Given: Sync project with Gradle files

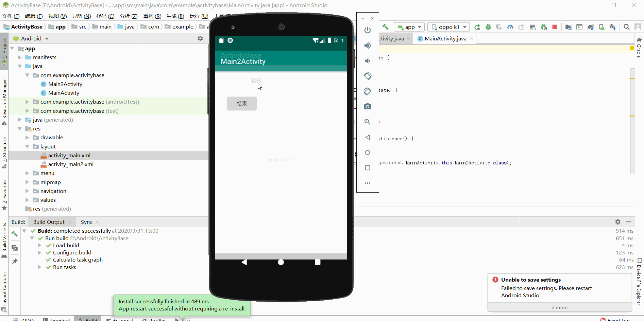Looking at the screenshot, I should click(x=591, y=27).
